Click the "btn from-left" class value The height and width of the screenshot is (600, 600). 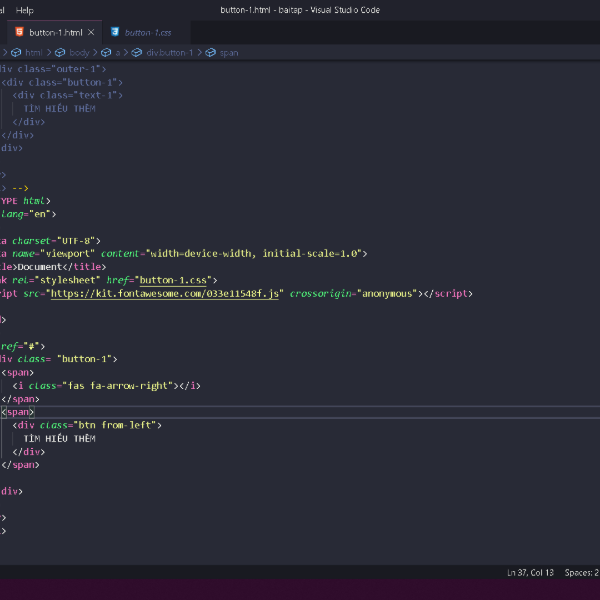click(x=118, y=425)
